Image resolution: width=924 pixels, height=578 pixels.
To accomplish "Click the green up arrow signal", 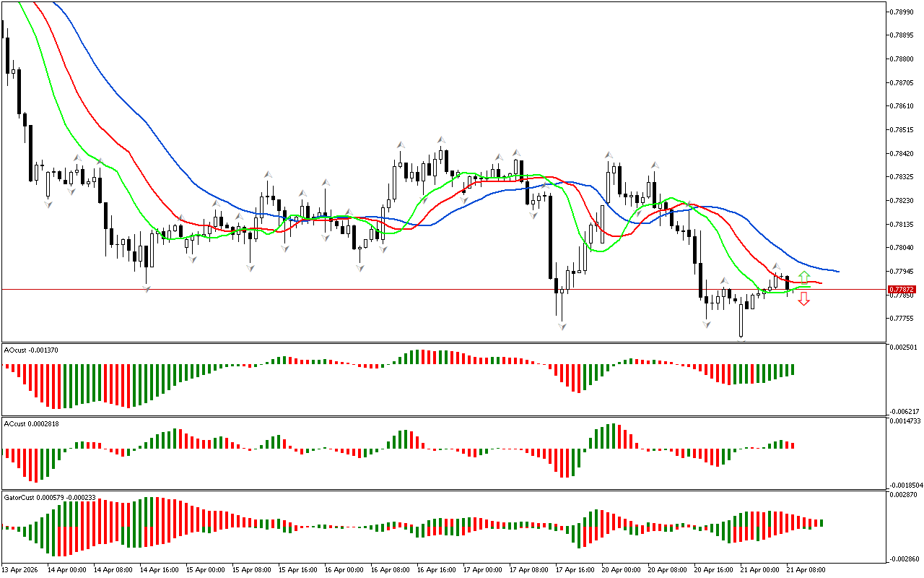I will 803,277.
